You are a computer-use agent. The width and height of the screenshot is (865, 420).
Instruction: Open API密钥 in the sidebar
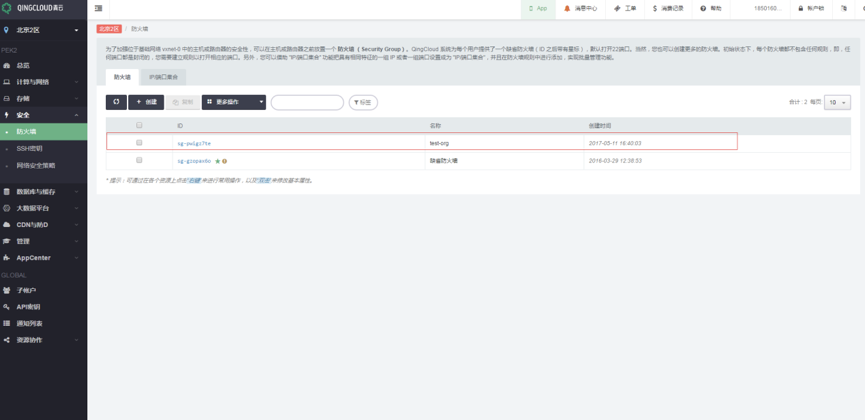(27, 307)
